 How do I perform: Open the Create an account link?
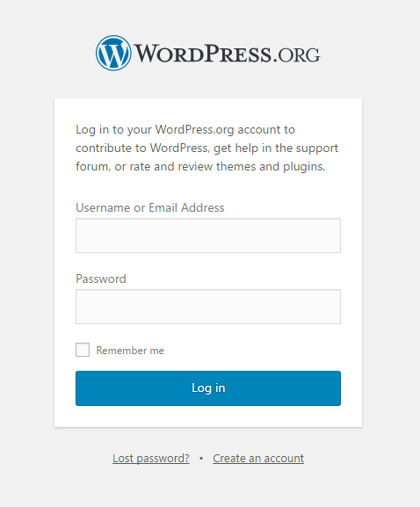tap(258, 459)
